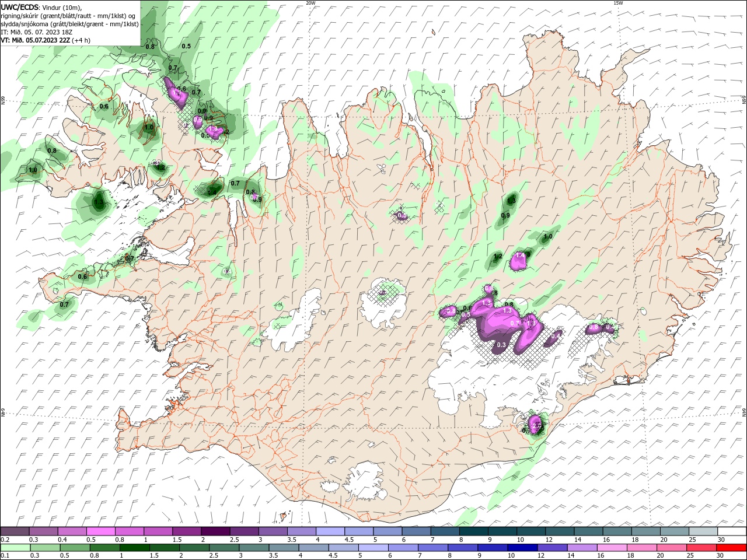
Task: Select the upper legend swatch between 6 and 7
Action: click(416, 531)
